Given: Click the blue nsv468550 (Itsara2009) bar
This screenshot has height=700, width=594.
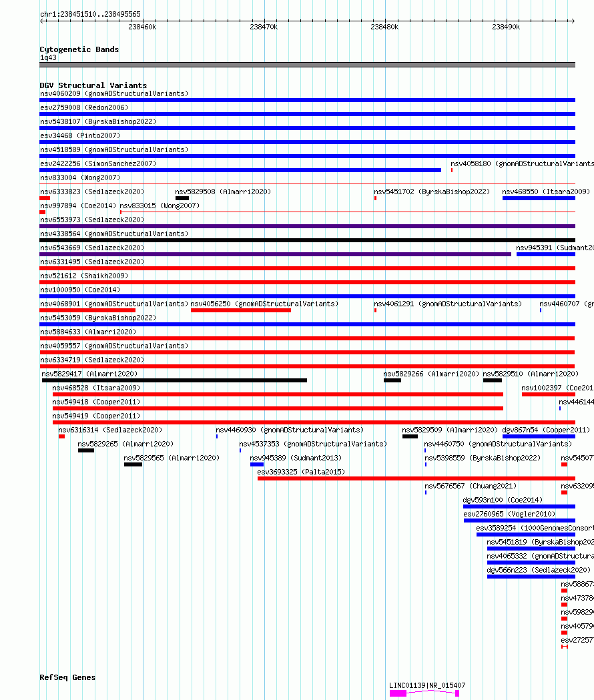Looking at the screenshot, I should 539,198.
